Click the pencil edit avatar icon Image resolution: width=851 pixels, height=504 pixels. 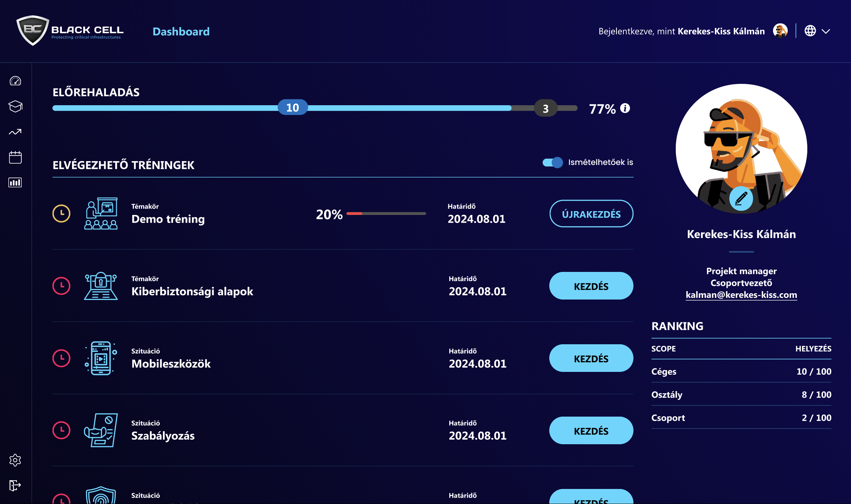tap(741, 199)
